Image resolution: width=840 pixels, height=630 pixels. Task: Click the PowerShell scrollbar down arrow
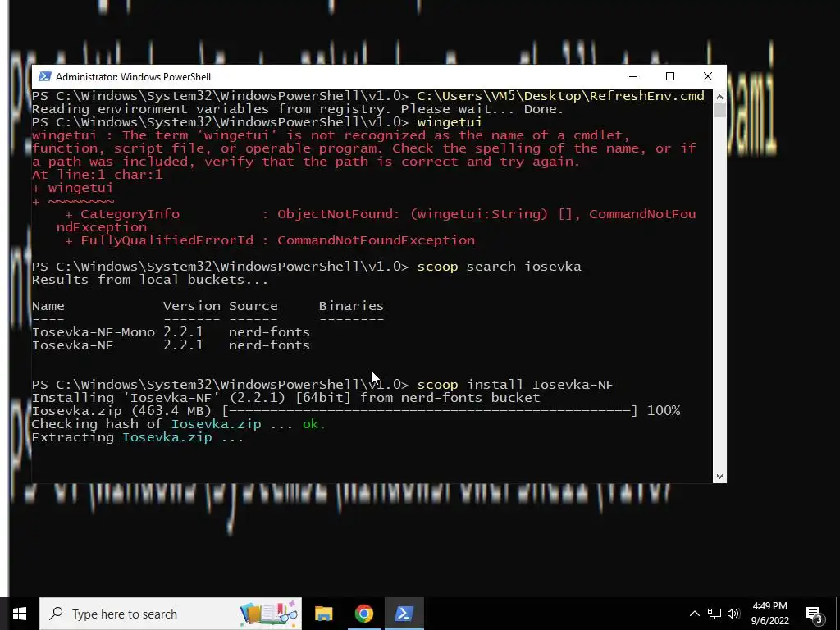coord(719,477)
